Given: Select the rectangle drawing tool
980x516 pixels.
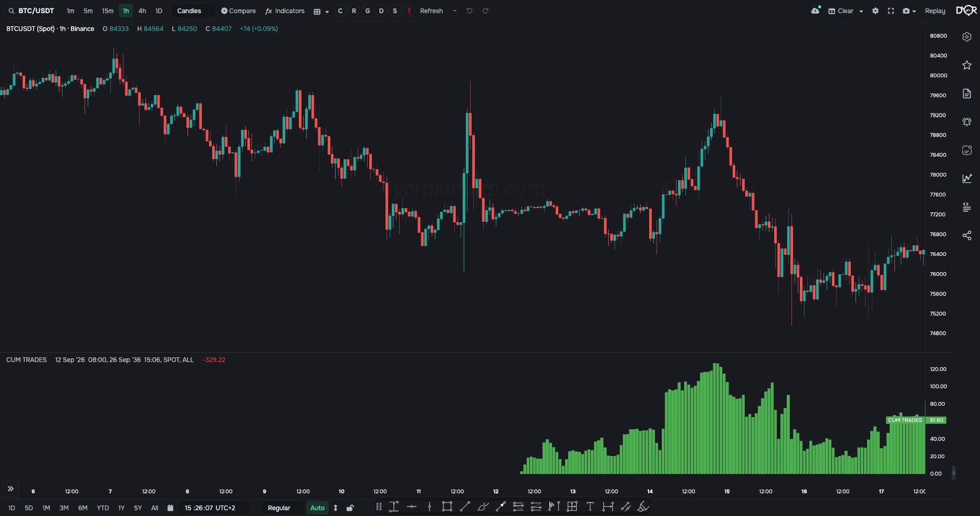Looking at the screenshot, I should point(447,507).
